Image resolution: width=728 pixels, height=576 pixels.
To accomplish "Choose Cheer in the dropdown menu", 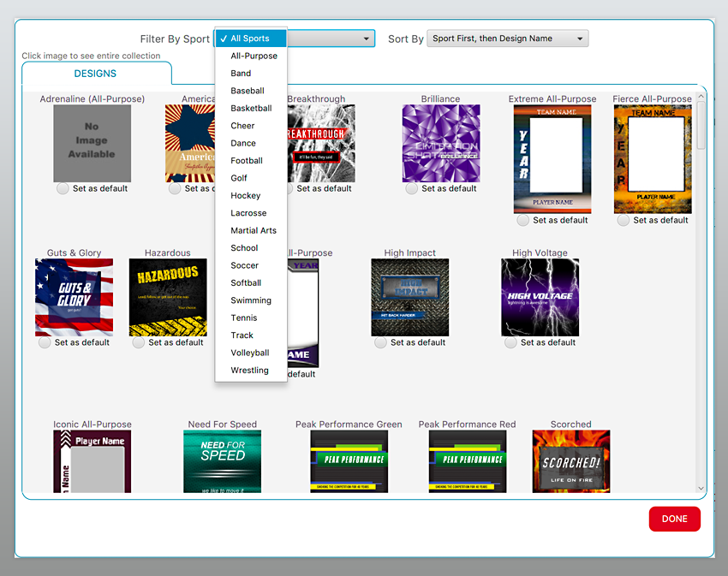I will (251, 126).
